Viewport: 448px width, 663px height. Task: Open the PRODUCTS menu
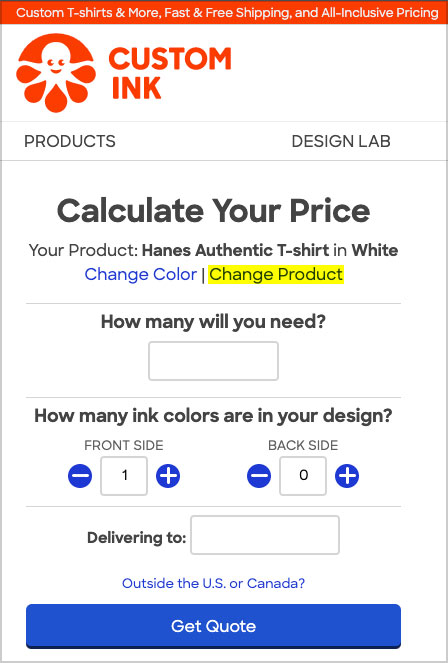pyautogui.click(x=70, y=141)
